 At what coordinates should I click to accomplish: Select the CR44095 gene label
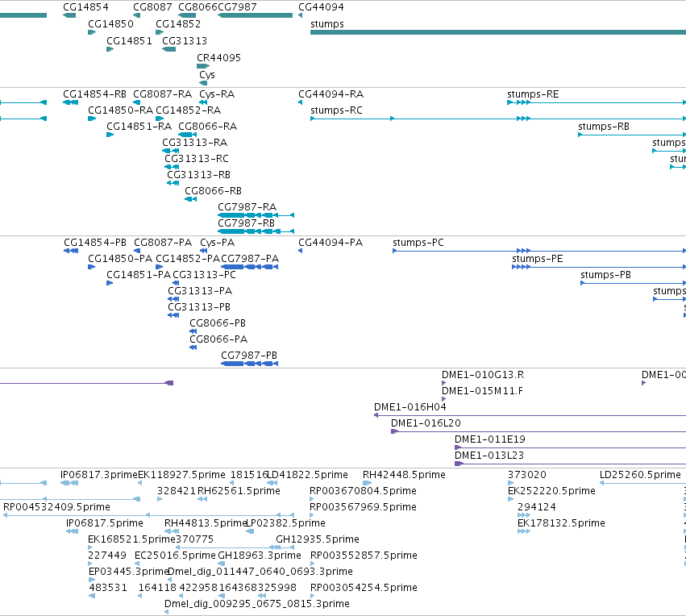218,58
